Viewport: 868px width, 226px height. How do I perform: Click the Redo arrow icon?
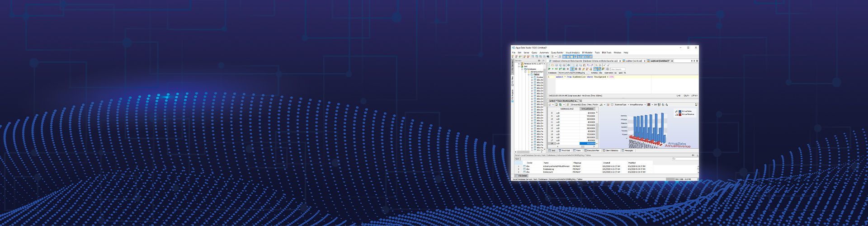click(592, 65)
